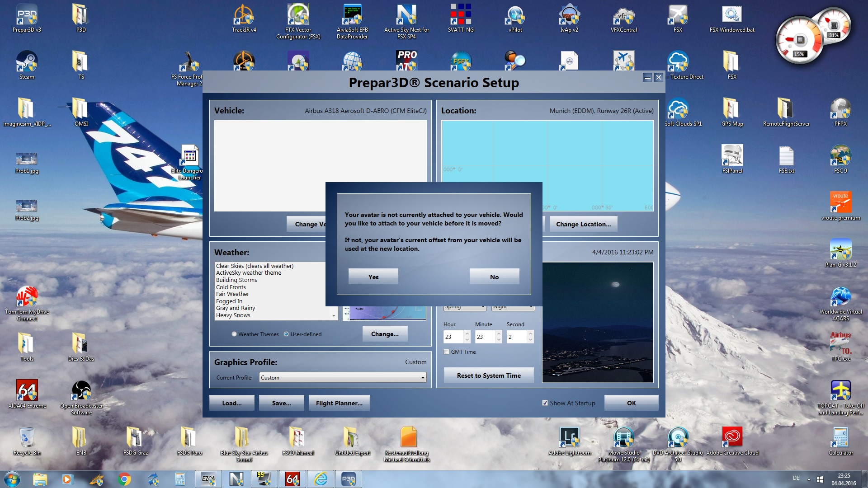Screen dimensions: 868x488
Task: Show hidden system tray icons
Action: click(x=809, y=479)
